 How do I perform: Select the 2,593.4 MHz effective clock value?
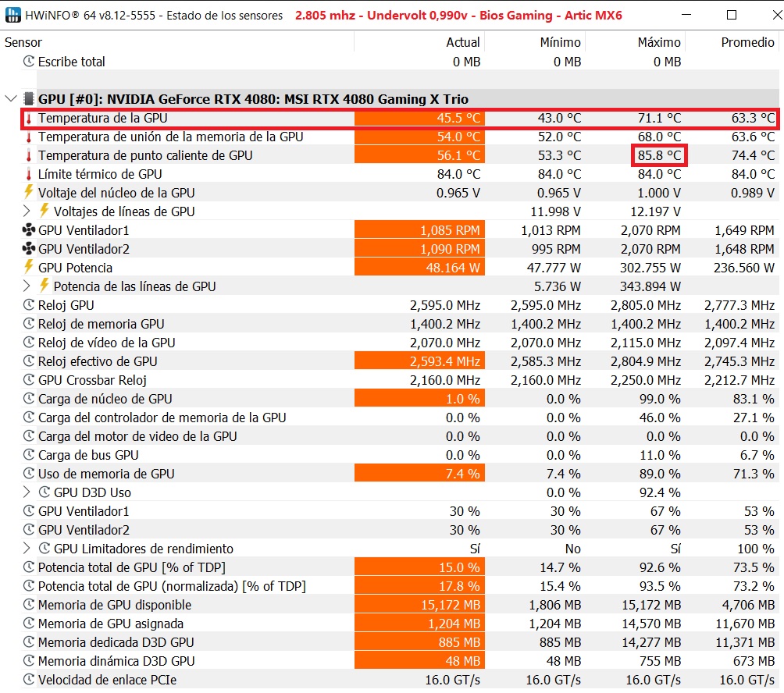pos(445,361)
